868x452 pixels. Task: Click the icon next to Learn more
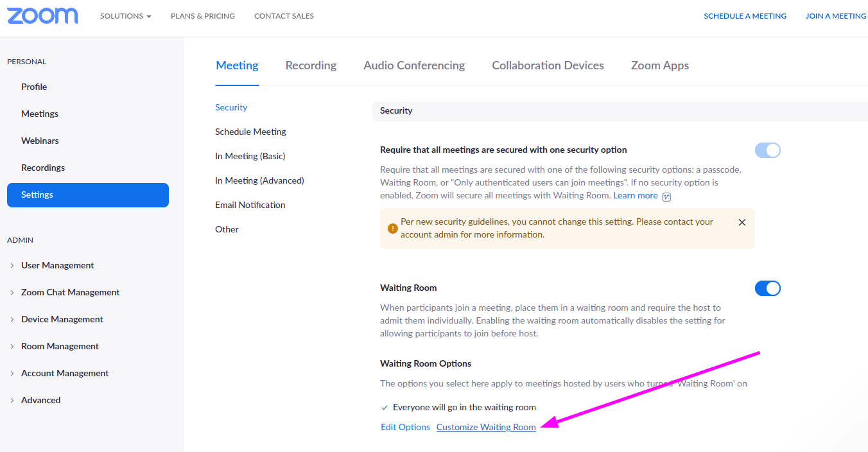click(666, 196)
